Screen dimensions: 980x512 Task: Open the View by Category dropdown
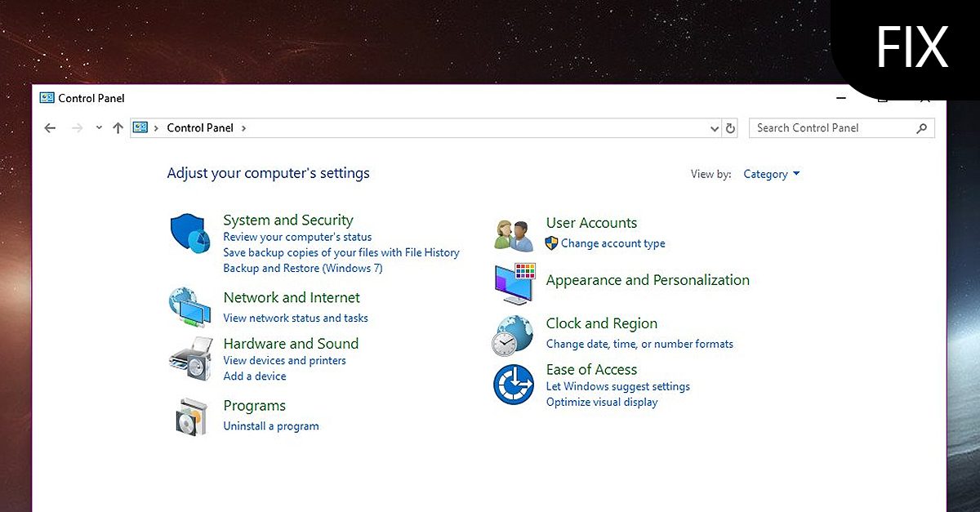(770, 174)
